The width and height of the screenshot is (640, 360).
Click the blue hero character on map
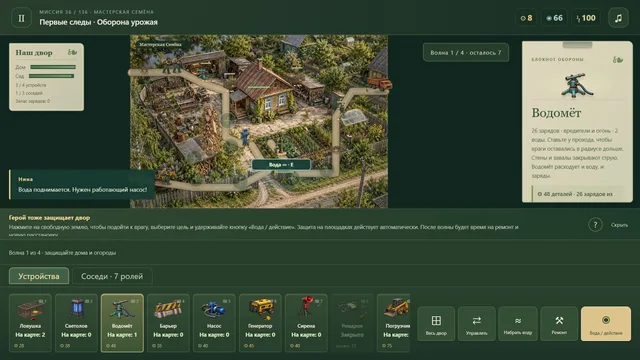244,136
